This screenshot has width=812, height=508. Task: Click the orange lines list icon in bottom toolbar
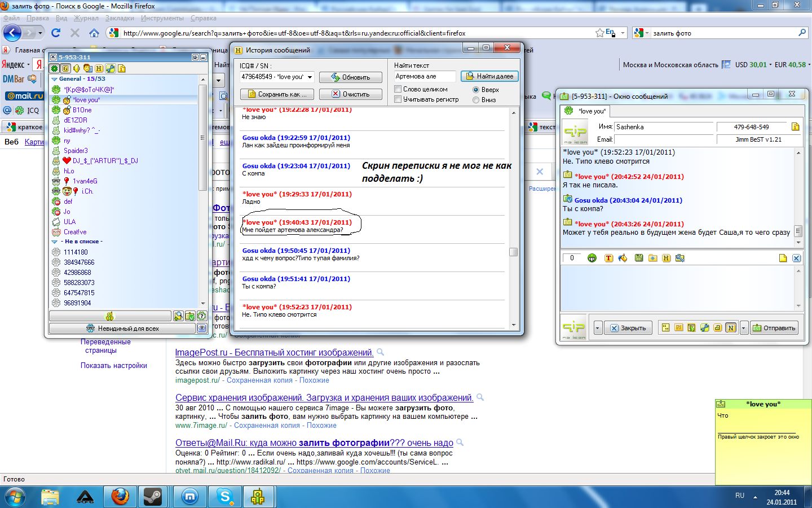(678, 328)
